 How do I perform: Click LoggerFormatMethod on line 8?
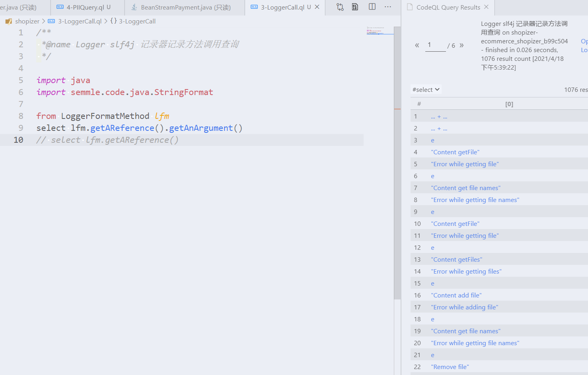coord(105,116)
